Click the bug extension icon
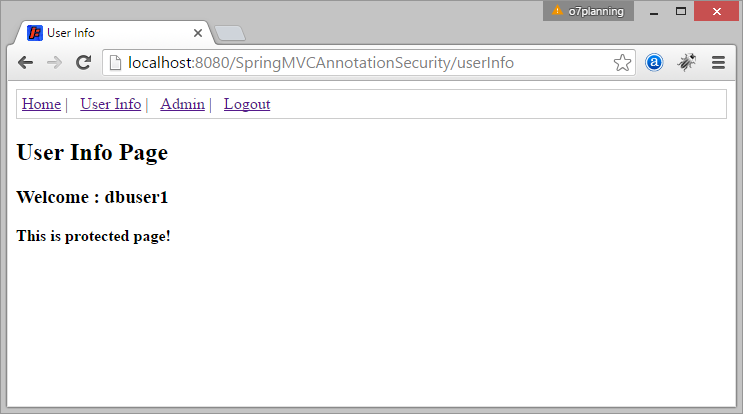 coord(686,63)
